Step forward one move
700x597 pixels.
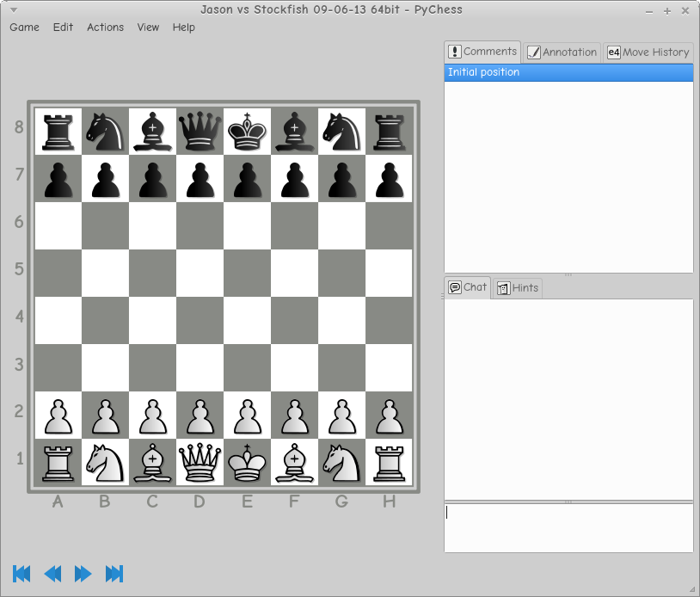coord(83,574)
